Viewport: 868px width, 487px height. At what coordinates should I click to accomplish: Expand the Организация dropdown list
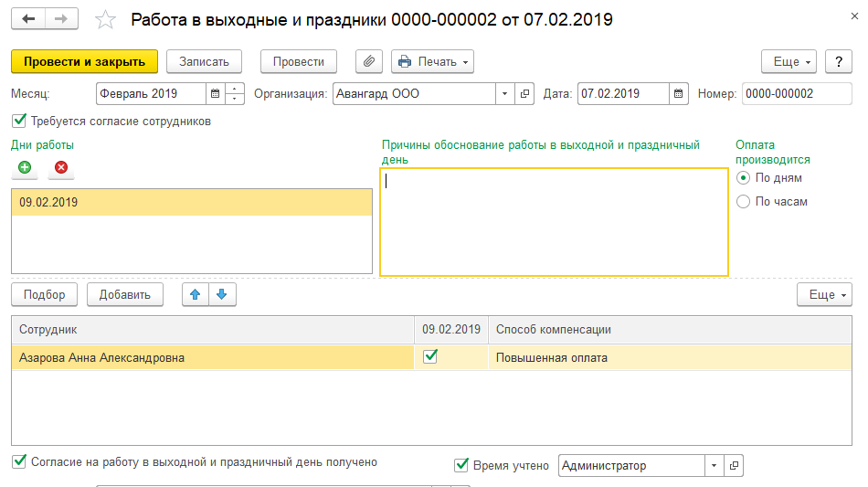click(x=504, y=93)
